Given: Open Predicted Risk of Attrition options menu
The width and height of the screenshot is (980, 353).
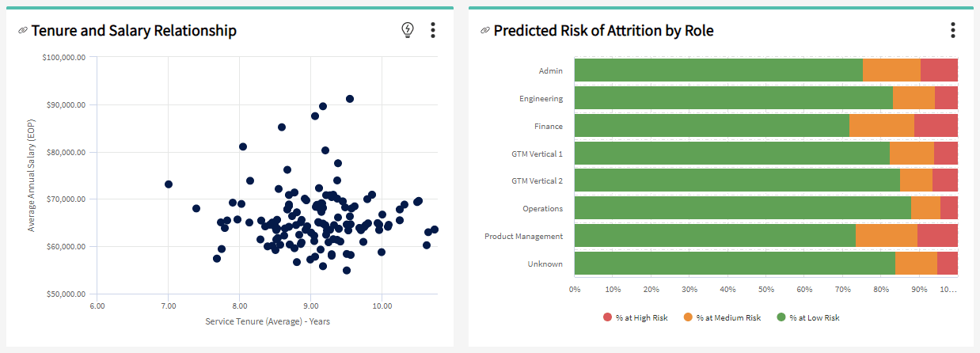Looking at the screenshot, I should coord(952,30).
